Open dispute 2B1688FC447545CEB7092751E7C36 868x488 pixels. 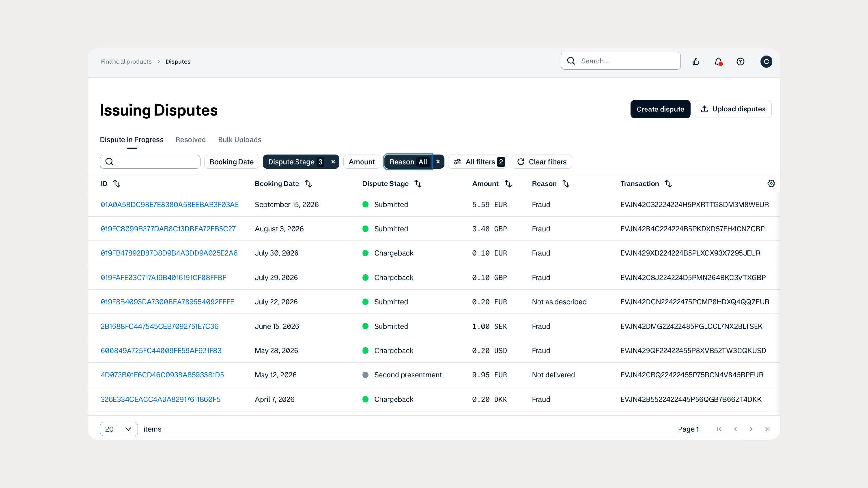[x=159, y=327]
